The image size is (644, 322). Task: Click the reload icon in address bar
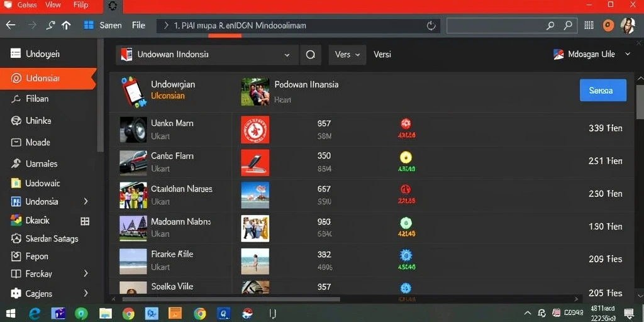431,26
